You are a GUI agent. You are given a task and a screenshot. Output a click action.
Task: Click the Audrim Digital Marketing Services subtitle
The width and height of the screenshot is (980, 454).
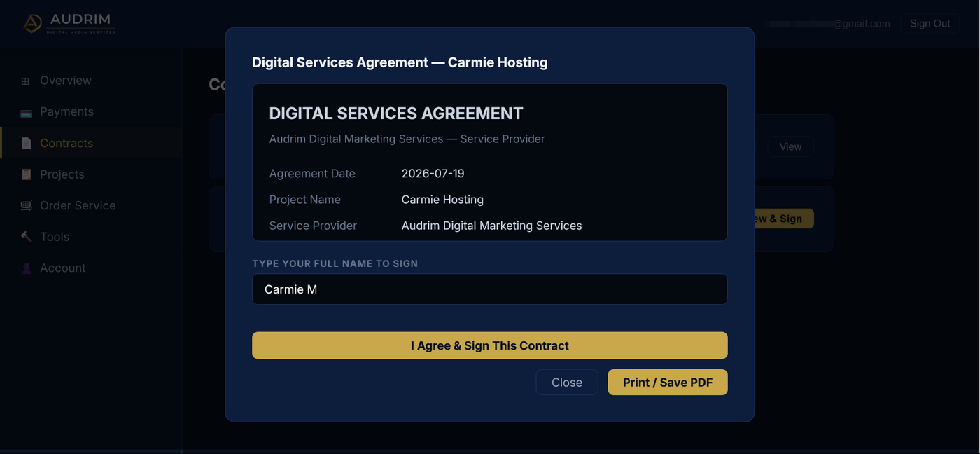(407, 139)
